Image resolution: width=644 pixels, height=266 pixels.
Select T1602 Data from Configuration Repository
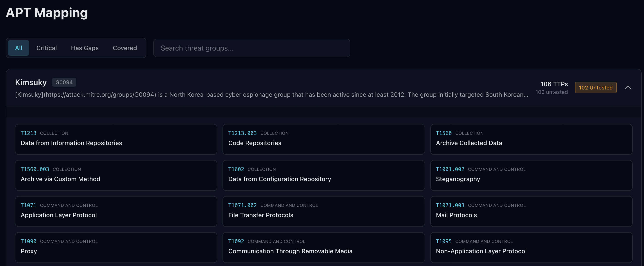coord(323,175)
